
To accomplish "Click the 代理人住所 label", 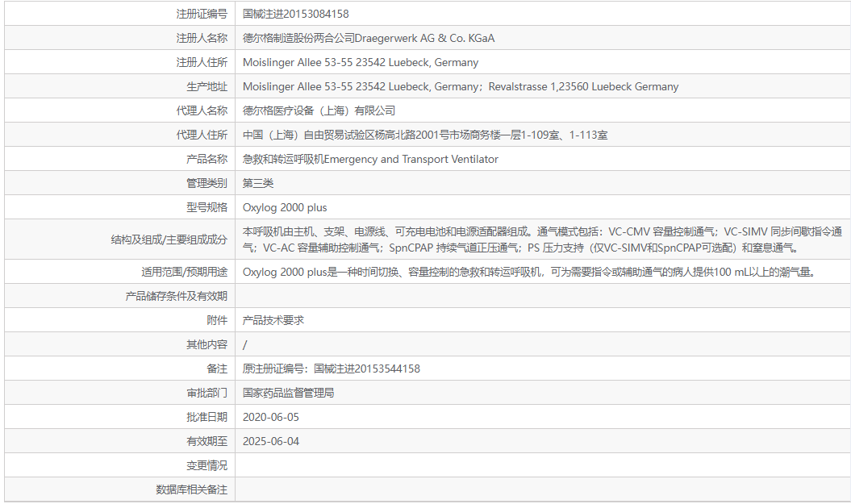I will pos(202,135).
